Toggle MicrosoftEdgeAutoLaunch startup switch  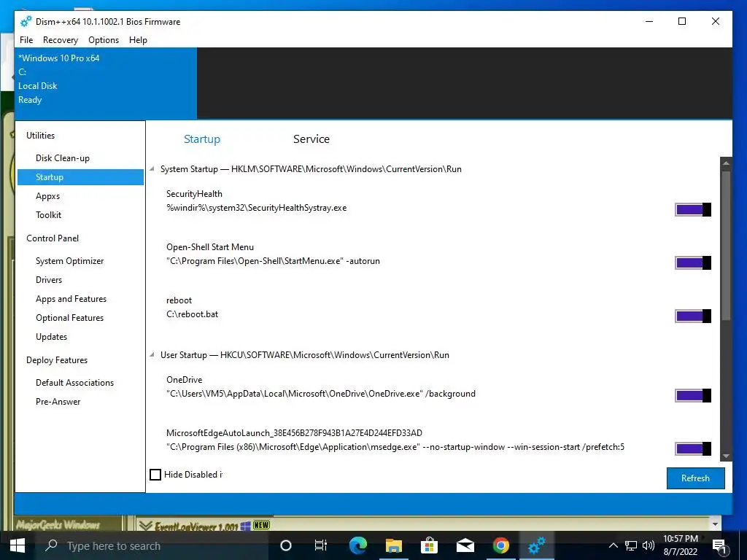693,448
